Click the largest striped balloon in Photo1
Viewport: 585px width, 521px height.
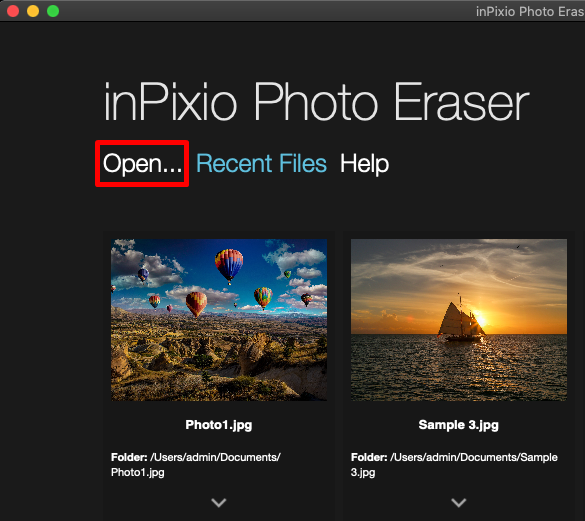point(229,265)
